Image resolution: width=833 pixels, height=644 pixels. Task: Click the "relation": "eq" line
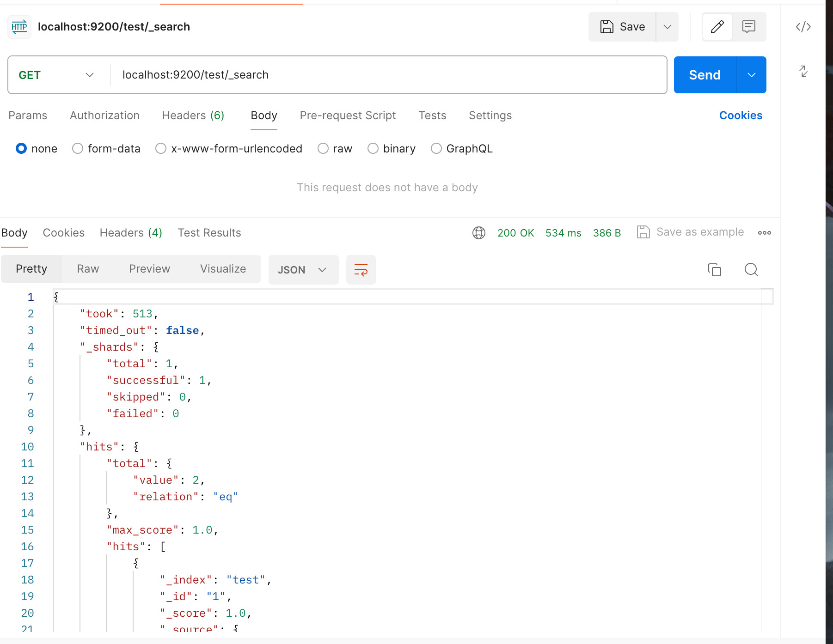186,497
